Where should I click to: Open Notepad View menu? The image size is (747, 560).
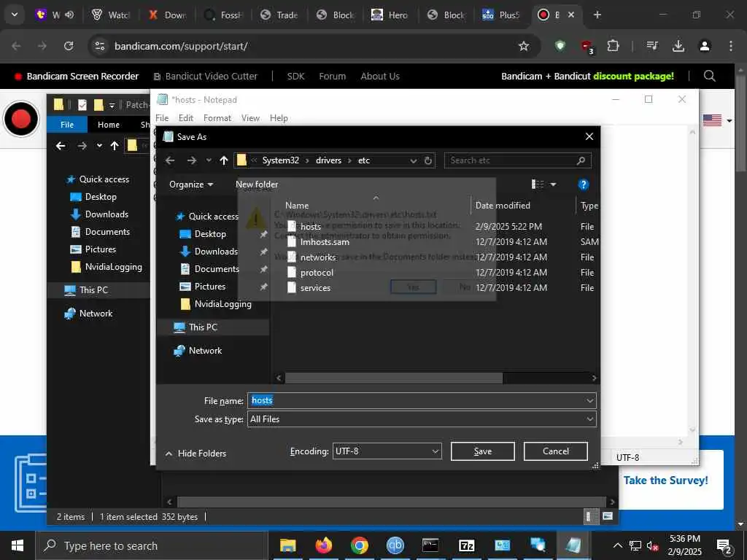[250, 118]
